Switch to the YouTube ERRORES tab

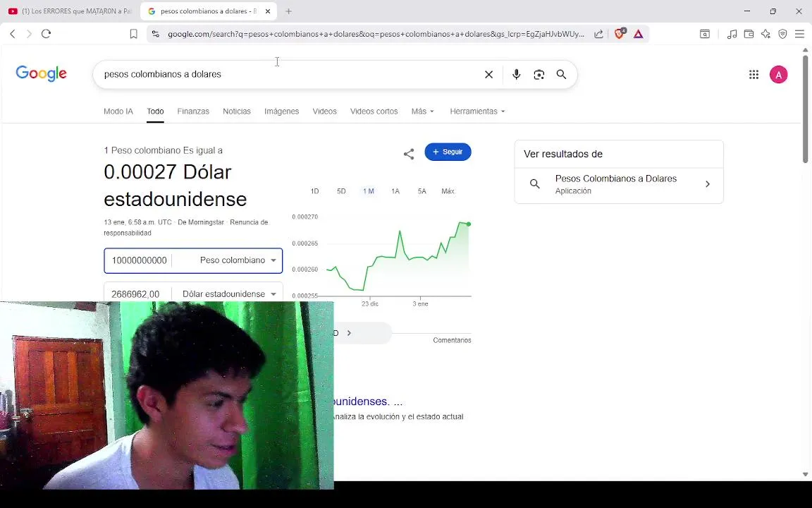click(70, 11)
